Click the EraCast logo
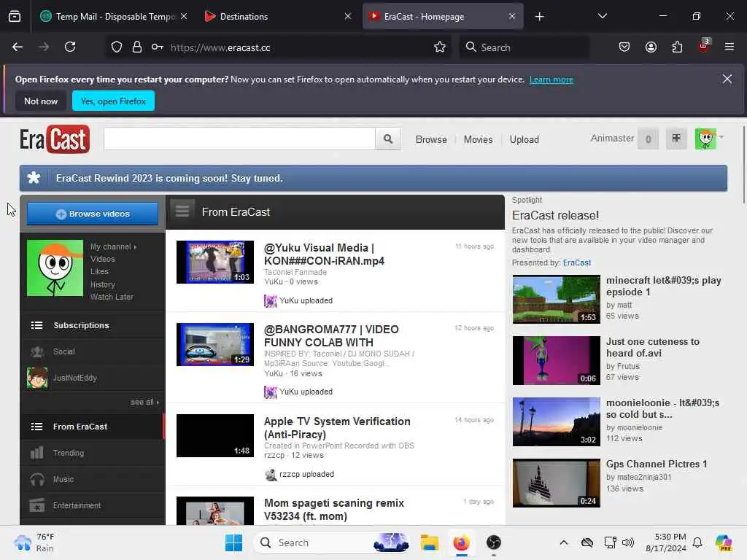The width and height of the screenshot is (747, 560). 55,139
